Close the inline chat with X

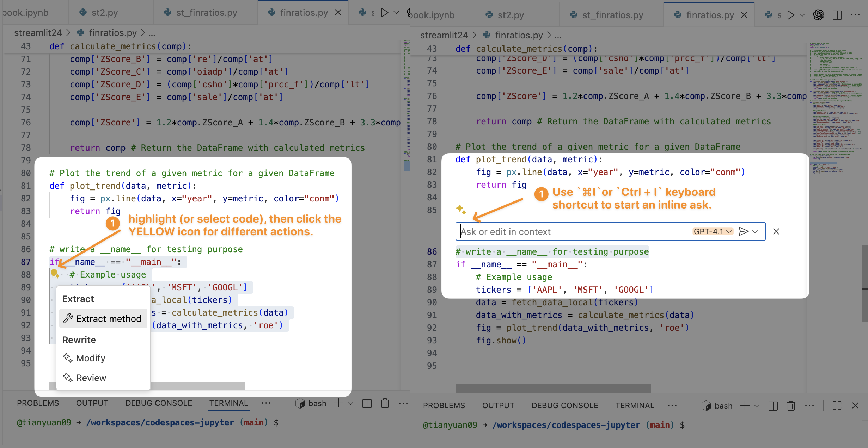(x=776, y=231)
